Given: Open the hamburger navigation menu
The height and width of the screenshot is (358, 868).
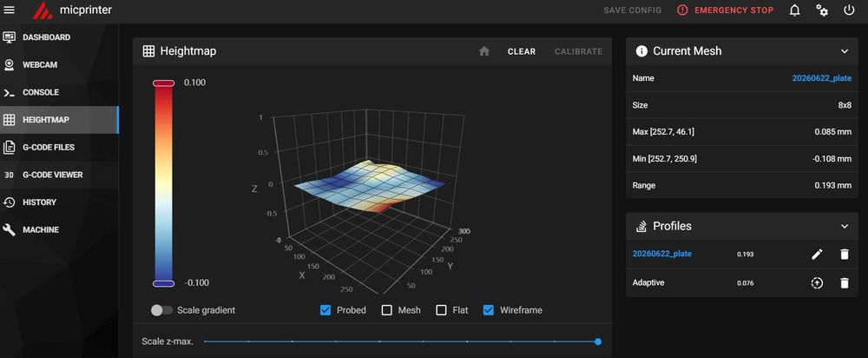Looking at the screenshot, I should pyautogui.click(x=10, y=10).
